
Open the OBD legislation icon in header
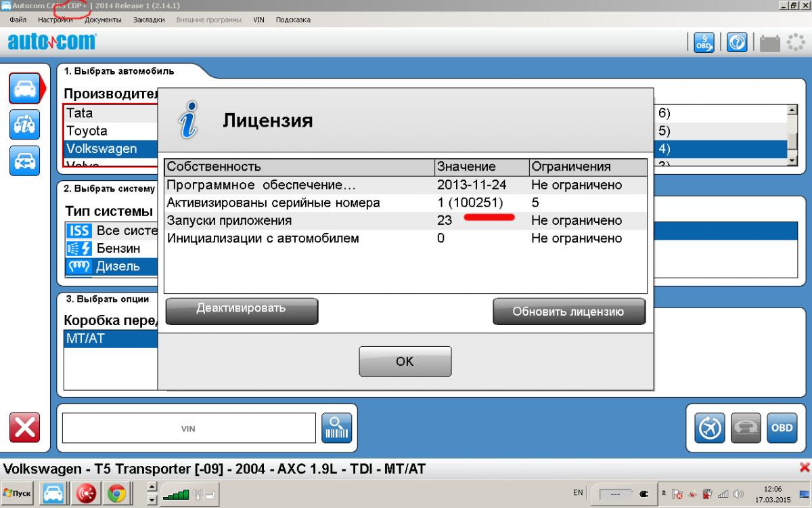(704, 43)
